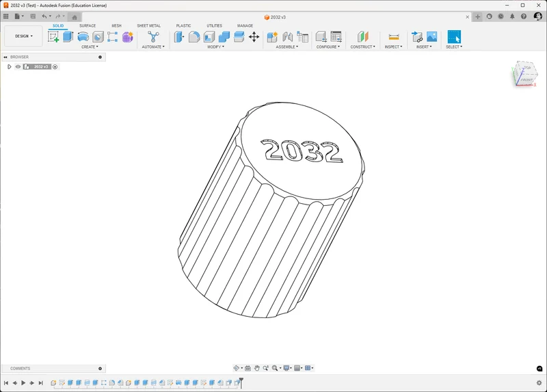Toggle visibility eye of 2032 v3
This screenshot has width=547, height=392.
[18, 66]
